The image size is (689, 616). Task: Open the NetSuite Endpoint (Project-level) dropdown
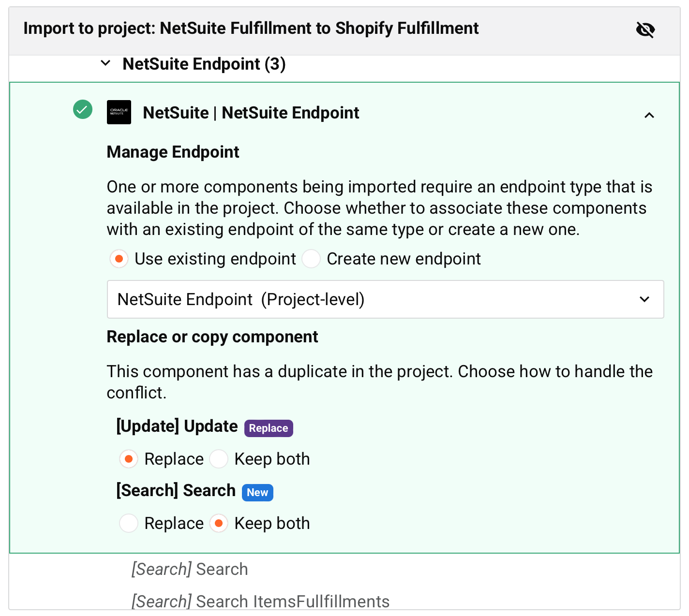point(377,299)
